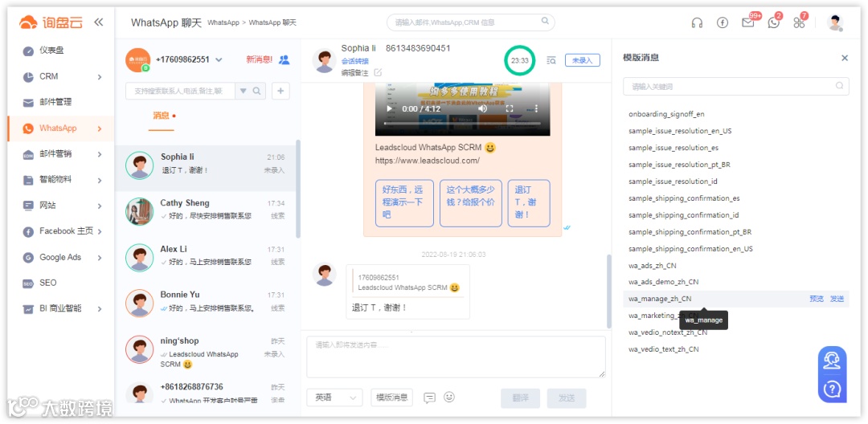Click the 发送 button below input
Viewport: 868px width, 424px height.
[567, 397]
